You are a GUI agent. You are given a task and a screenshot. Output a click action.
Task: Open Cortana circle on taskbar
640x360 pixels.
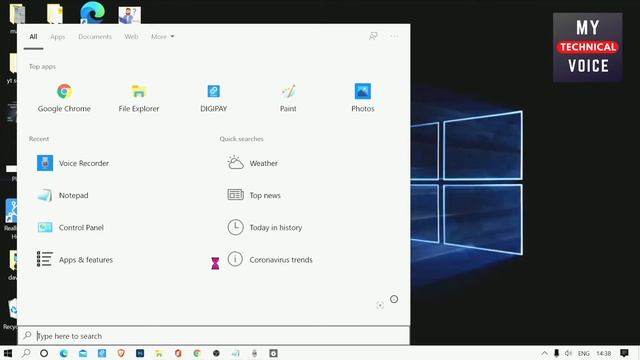44,353
